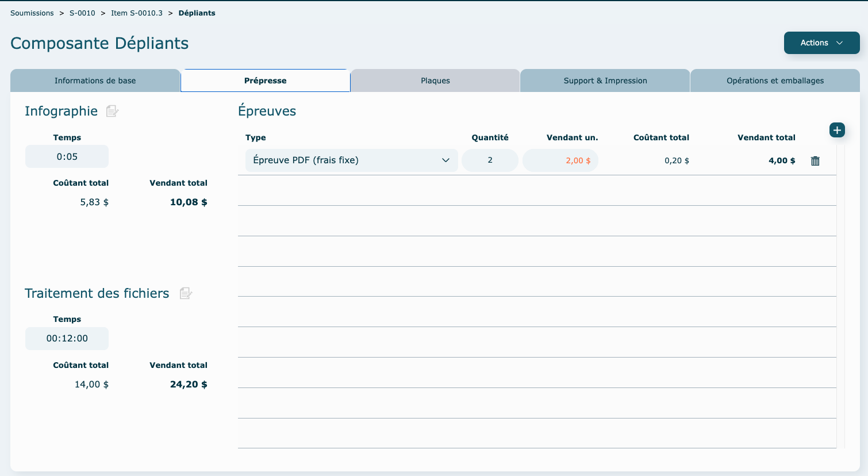
Task: Open the Opérations et emballages tab
Action: (775, 80)
